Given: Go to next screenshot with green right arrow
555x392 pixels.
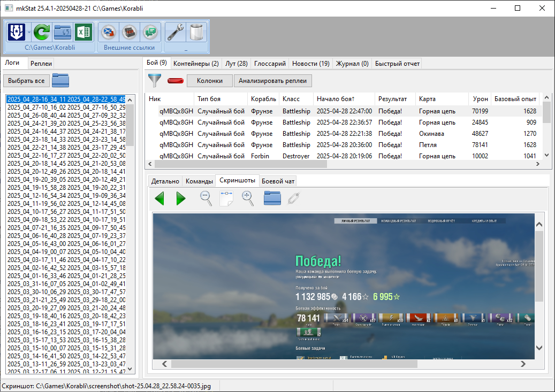Looking at the screenshot, I should point(180,198).
